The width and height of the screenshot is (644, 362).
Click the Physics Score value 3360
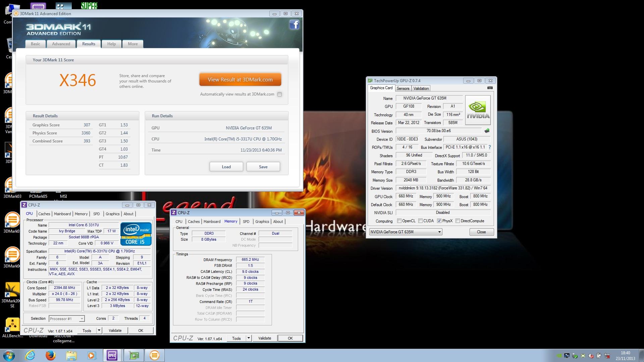(x=86, y=133)
